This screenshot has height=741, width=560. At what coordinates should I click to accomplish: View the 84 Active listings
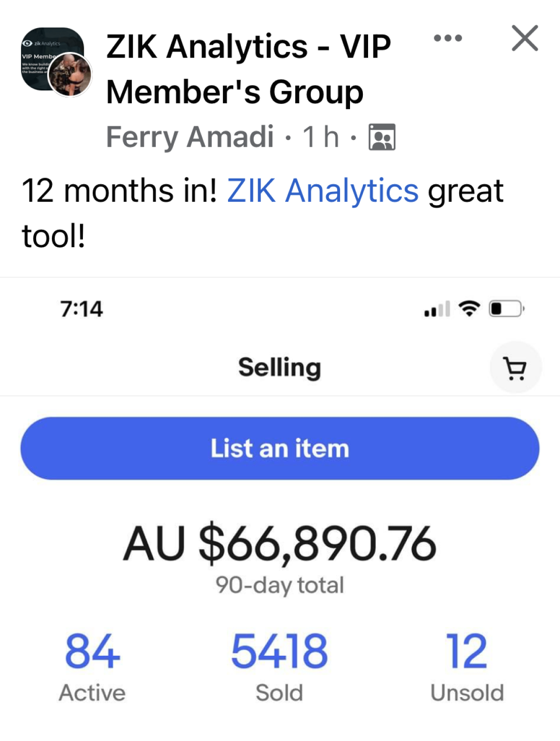pos(92,667)
